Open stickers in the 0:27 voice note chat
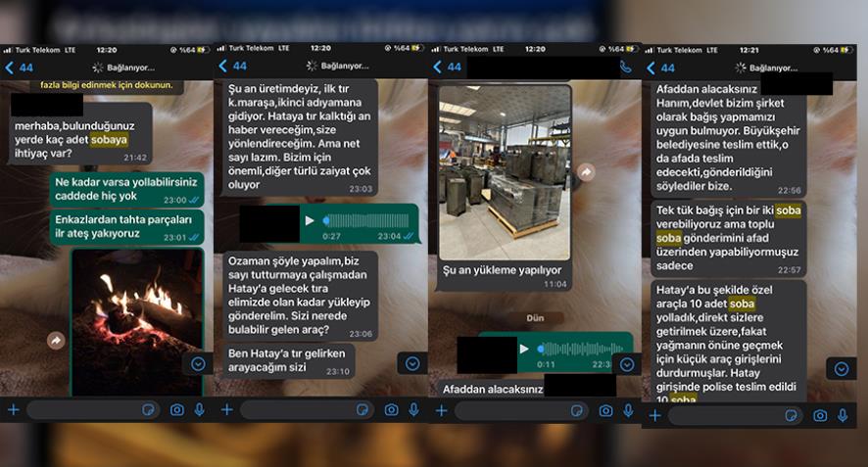The image size is (868, 467). tap(362, 409)
